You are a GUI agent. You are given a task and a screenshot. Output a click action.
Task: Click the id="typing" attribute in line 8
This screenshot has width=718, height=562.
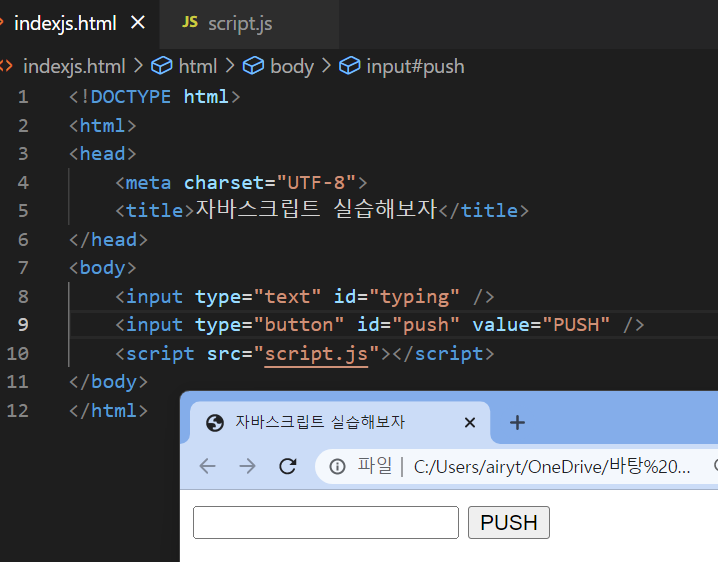397,297
